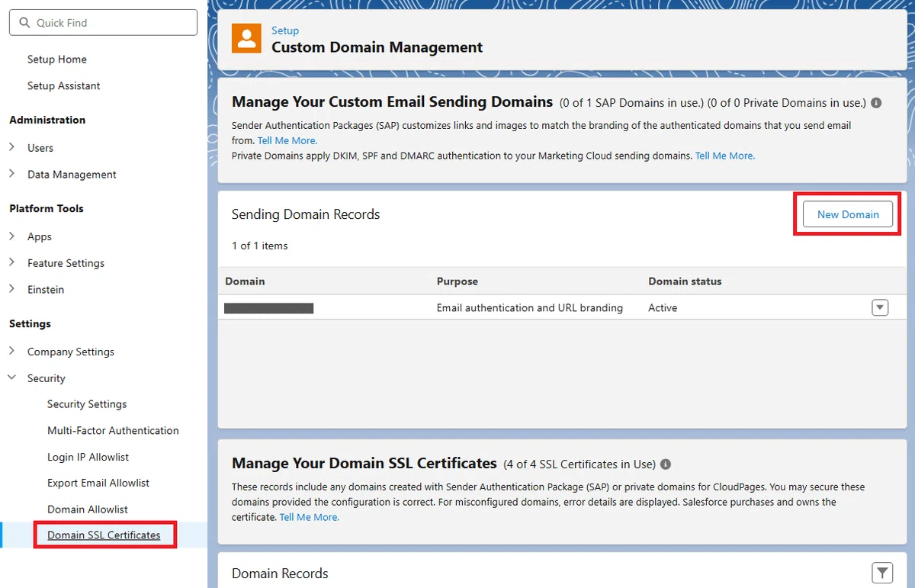Click the Sending Domain Records heading

click(306, 214)
